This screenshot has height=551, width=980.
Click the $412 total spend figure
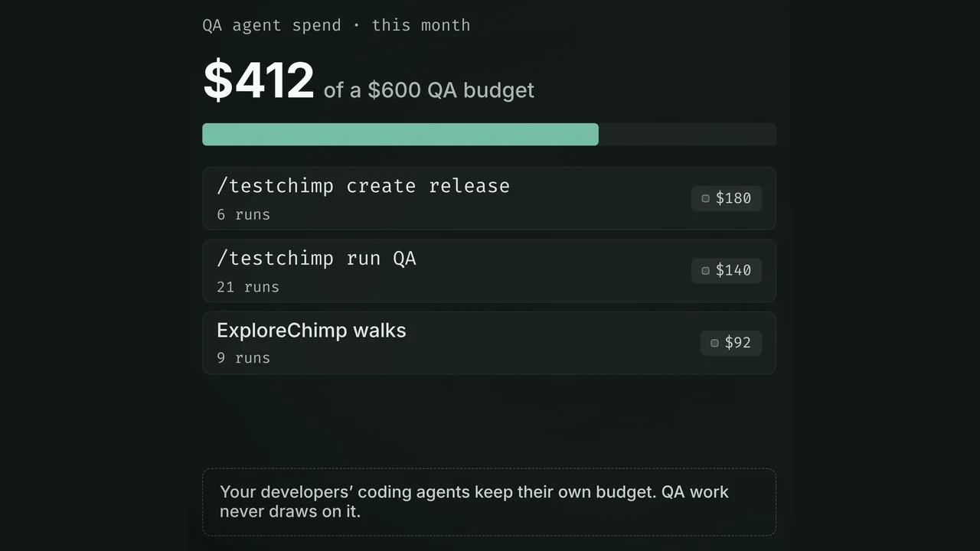click(259, 80)
